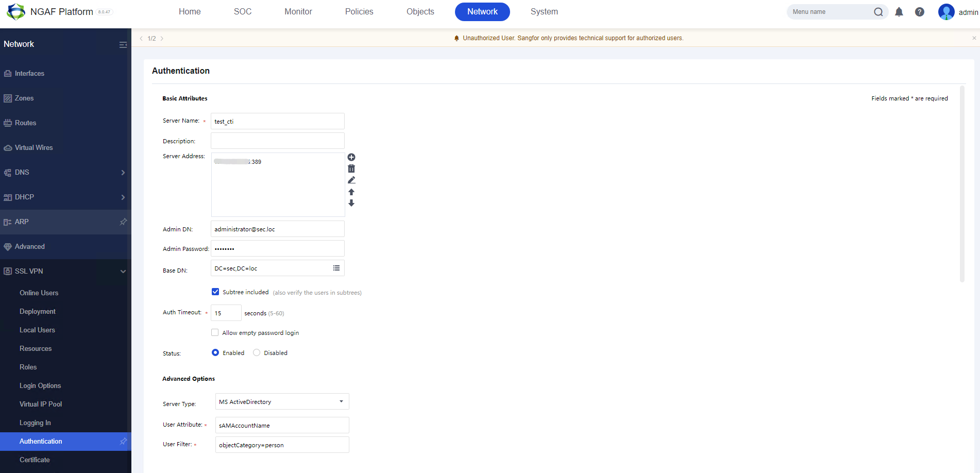The width and height of the screenshot is (980, 473).
Task: Go to Local Users in sidebar
Action: coord(37,330)
